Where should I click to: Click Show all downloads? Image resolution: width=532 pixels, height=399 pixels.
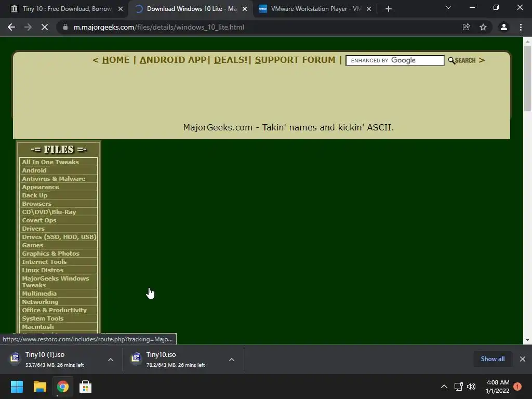pyautogui.click(x=493, y=359)
